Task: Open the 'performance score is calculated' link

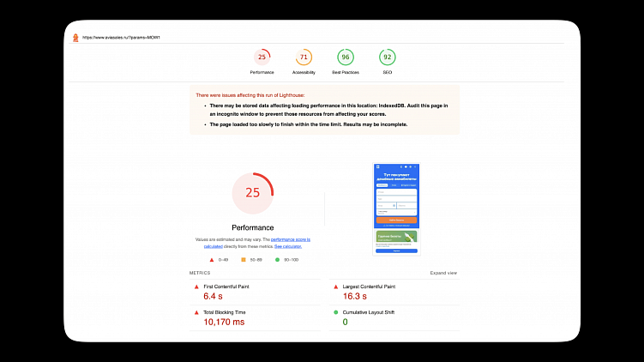Action: pos(257,243)
